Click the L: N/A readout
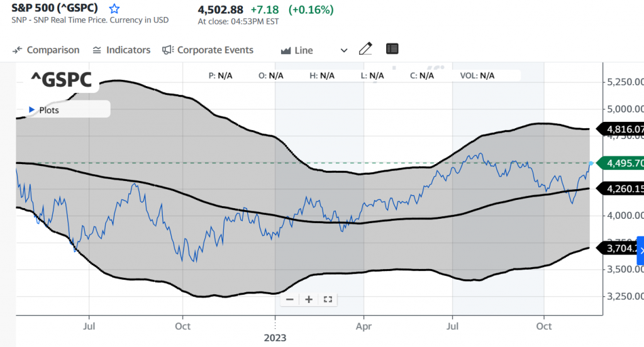644x347 pixels. click(x=372, y=75)
